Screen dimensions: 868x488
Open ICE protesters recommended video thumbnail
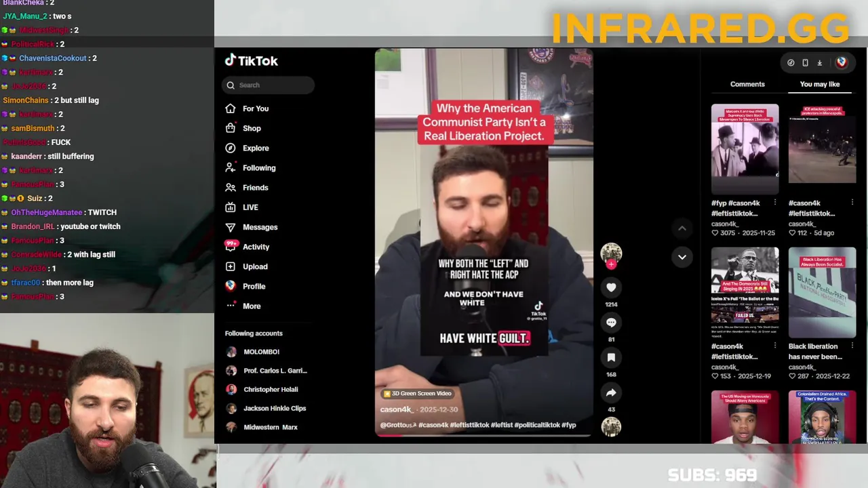click(x=823, y=149)
